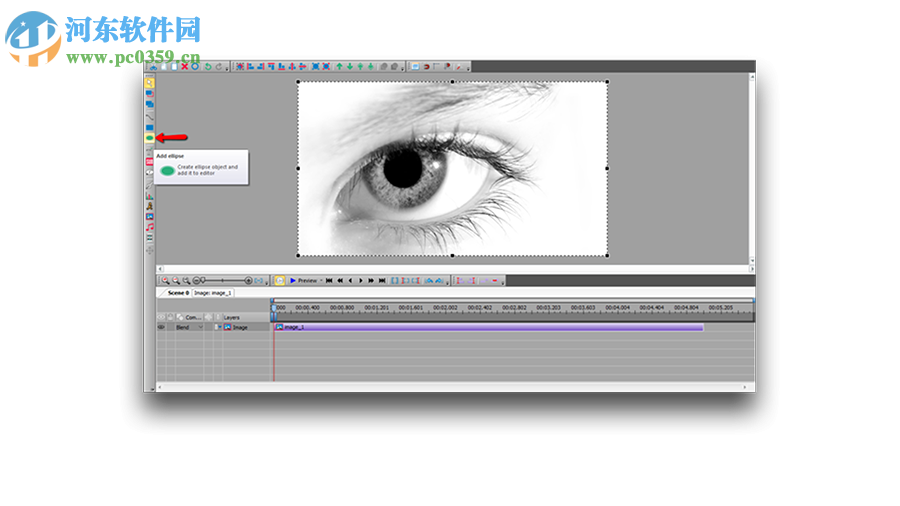Toggle the lock icon in Layers header
The height and width of the screenshot is (506, 900).
(170, 317)
